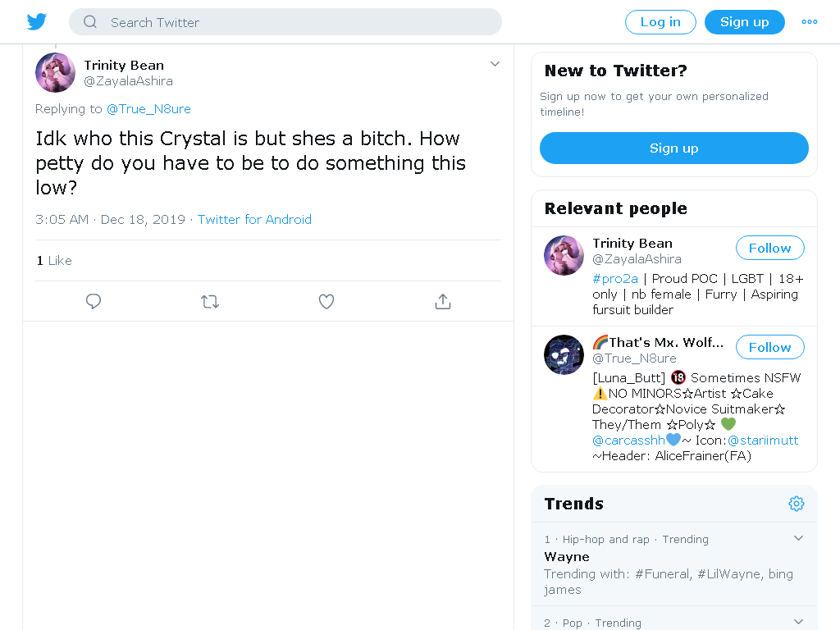Open the three-dot more menu in header
Viewport: 840px width, 630px height.
(x=810, y=22)
